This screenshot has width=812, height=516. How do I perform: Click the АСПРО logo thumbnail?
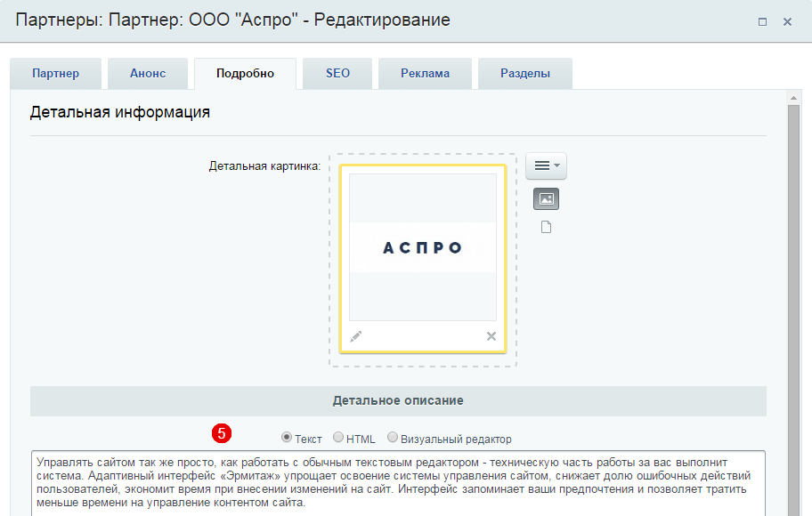tap(423, 247)
